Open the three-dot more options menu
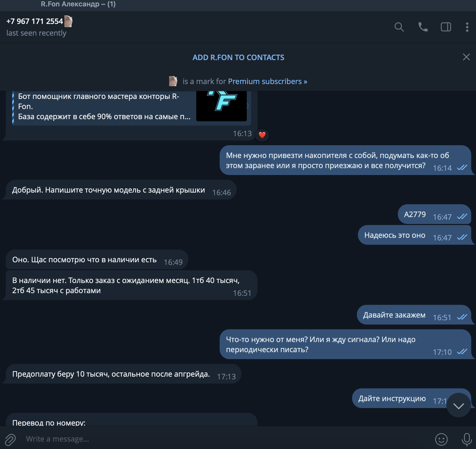 coord(467,27)
